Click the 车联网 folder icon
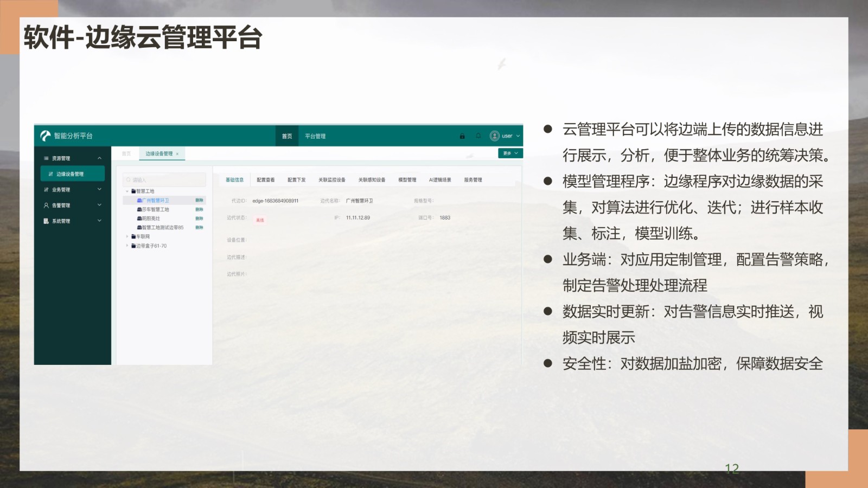Viewport: 868px width, 488px height. point(133,237)
